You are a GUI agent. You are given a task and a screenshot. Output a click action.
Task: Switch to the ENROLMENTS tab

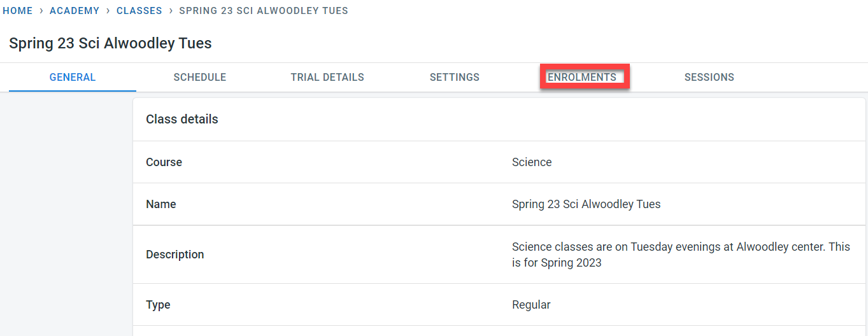[582, 78]
